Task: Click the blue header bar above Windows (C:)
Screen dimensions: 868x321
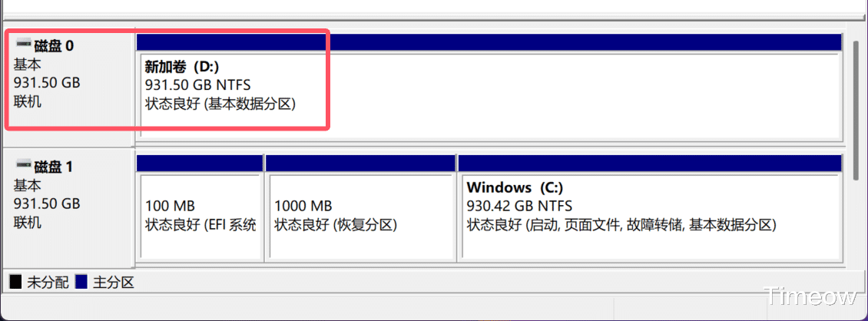Action: point(650,163)
